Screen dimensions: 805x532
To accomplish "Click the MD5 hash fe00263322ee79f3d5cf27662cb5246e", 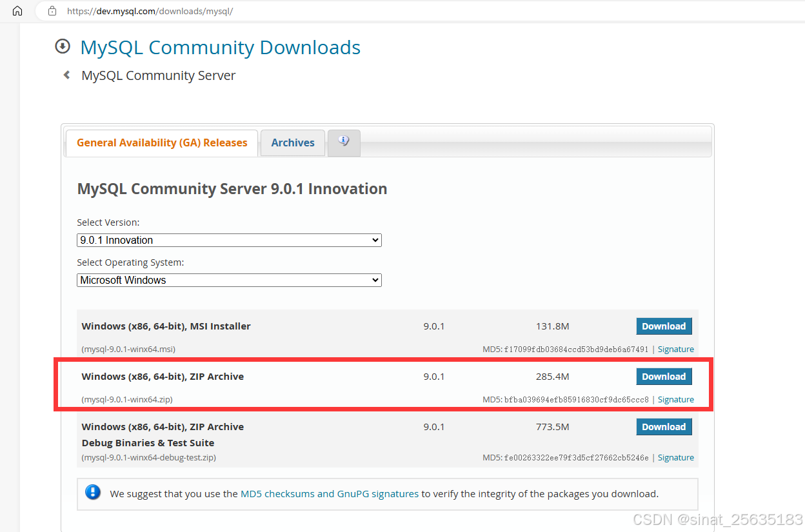I will (577, 457).
